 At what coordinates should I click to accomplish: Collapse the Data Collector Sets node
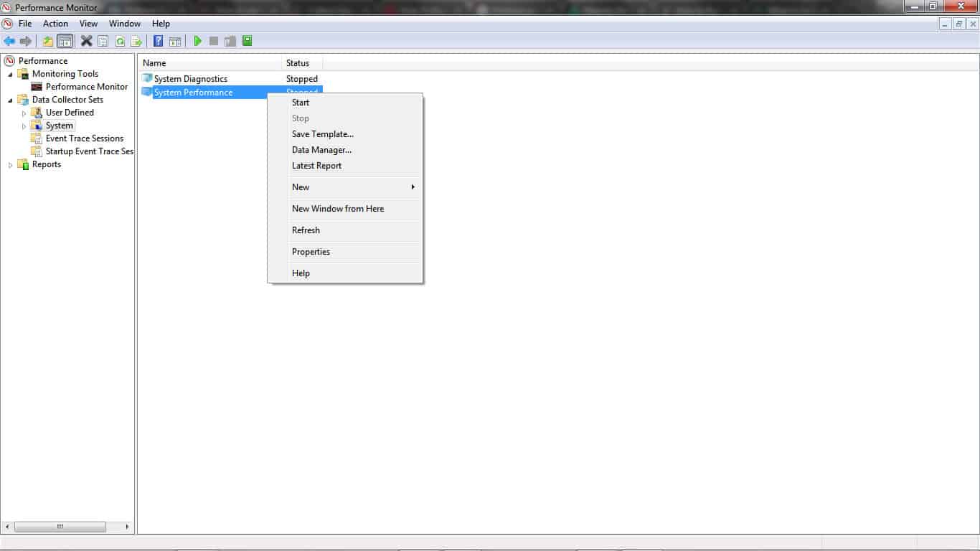[x=10, y=100]
